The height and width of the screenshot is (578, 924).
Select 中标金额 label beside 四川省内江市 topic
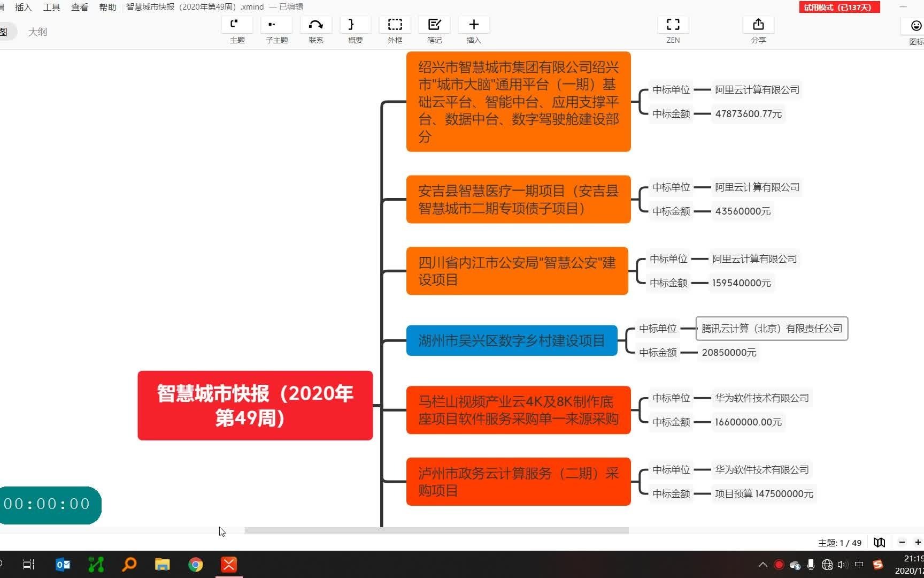click(x=668, y=283)
